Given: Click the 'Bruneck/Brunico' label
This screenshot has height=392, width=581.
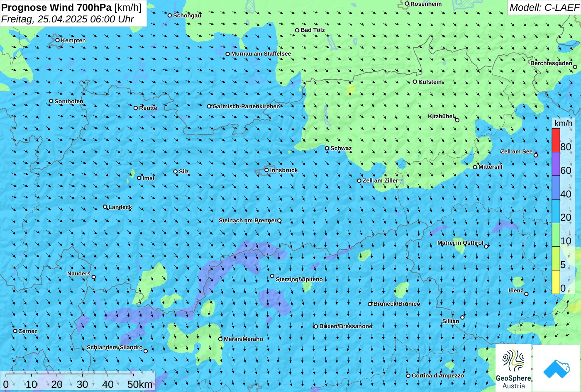Looking at the screenshot, I should [x=397, y=304].
